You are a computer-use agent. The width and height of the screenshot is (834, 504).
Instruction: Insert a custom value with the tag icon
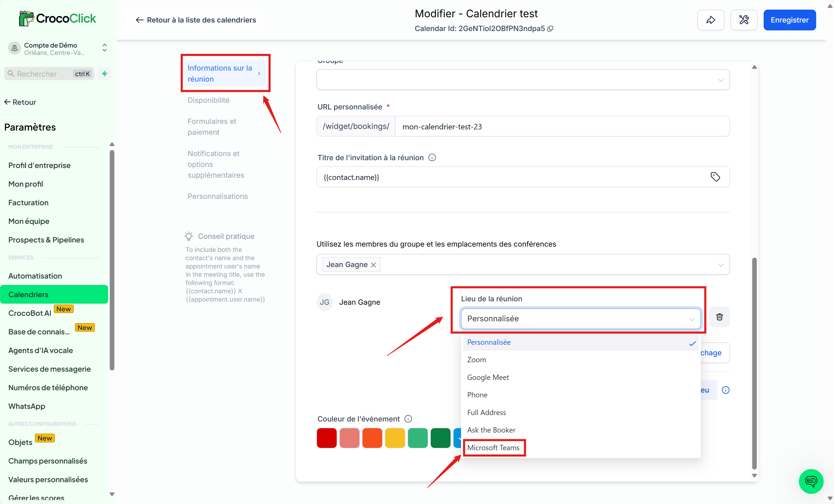715,177
